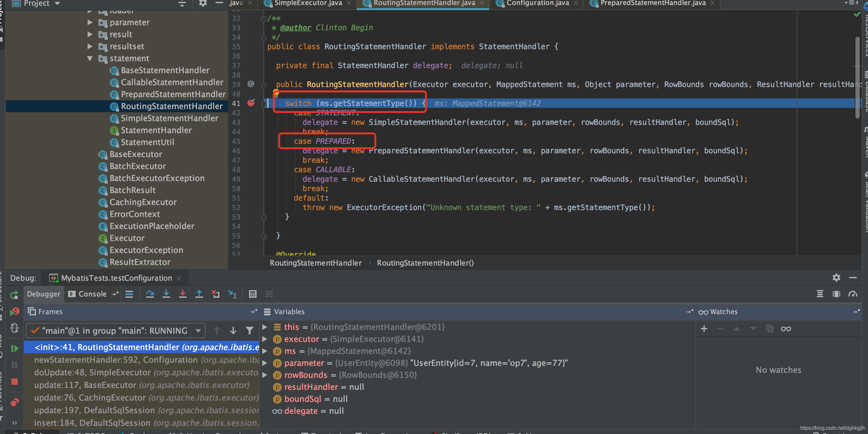Collapse the switch block fold marker
868x434 pixels.
tap(264, 104)
